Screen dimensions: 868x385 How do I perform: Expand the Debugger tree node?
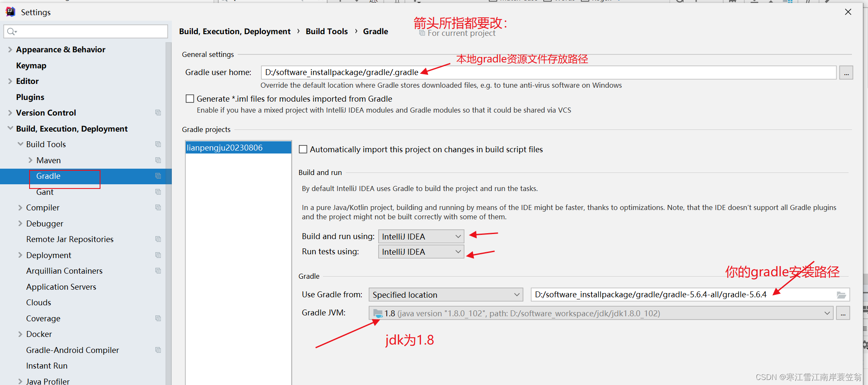(20, 223)
